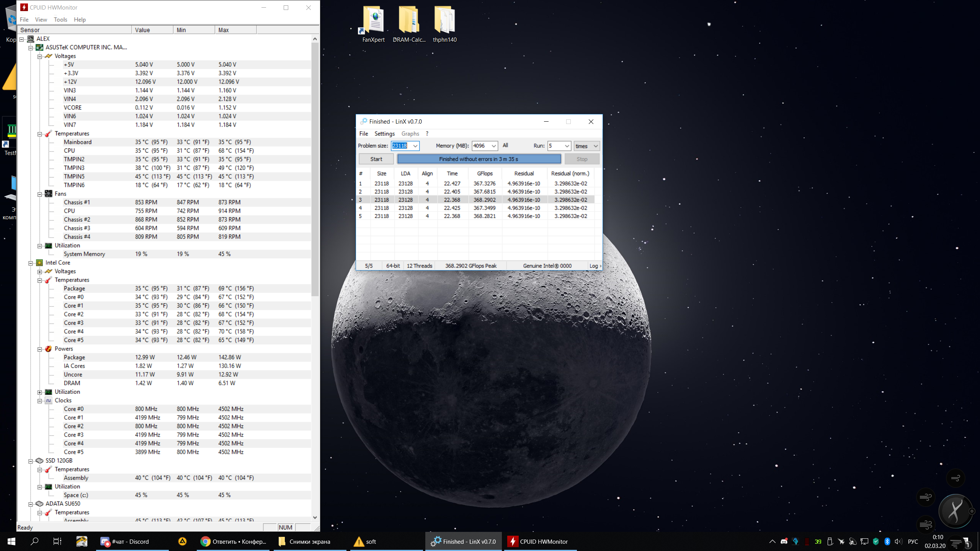Click the volume speaker tray icon
Screen dimensions: 980x551
click(x=898, y=541)
